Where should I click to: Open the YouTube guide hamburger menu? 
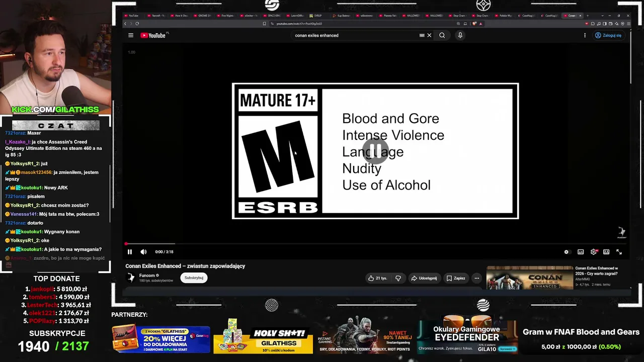click(x=131, y=35)
